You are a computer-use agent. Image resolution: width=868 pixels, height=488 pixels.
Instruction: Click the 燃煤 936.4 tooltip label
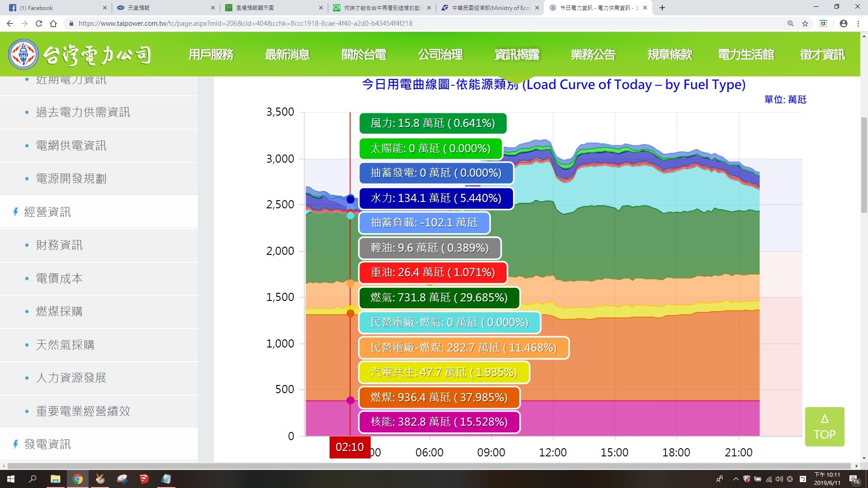[x=439, y=398]
